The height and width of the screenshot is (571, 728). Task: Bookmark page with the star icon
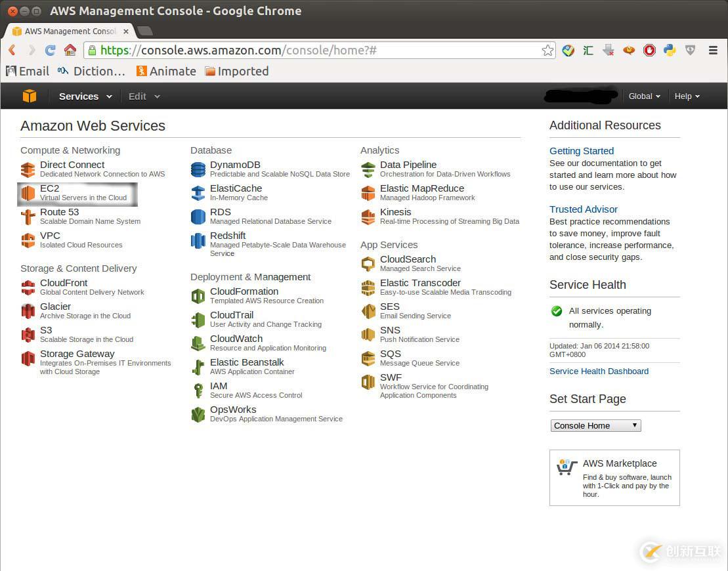coord(547,50)
